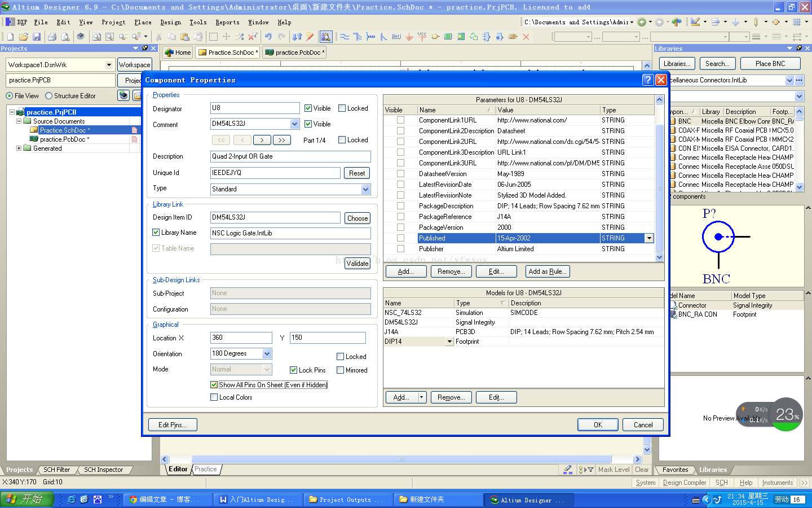
Task: Switch to the practice.PcbDoc tab
Action: click(294, 52)
